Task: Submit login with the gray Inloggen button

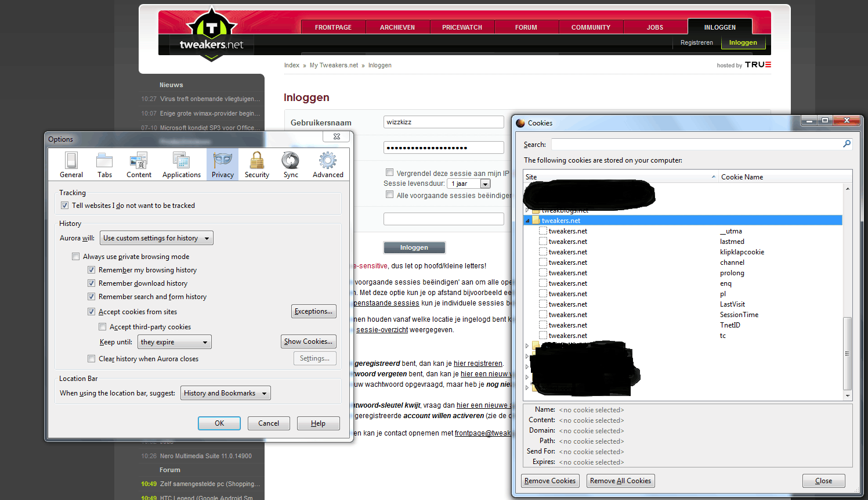Action: pyautogui.click(x=414, y=247)
